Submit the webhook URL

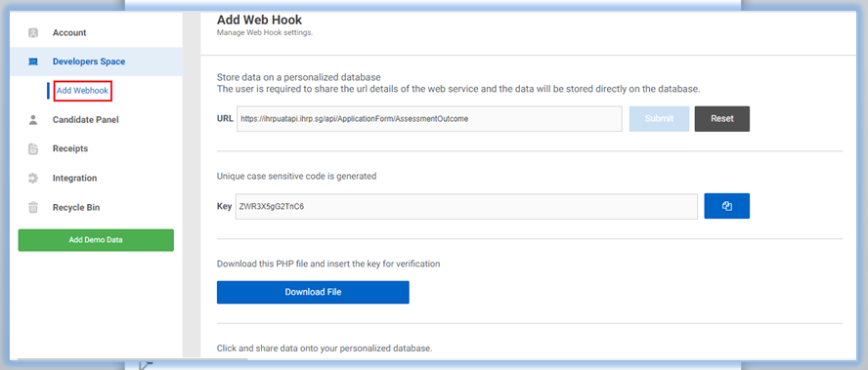coord(659,119)
